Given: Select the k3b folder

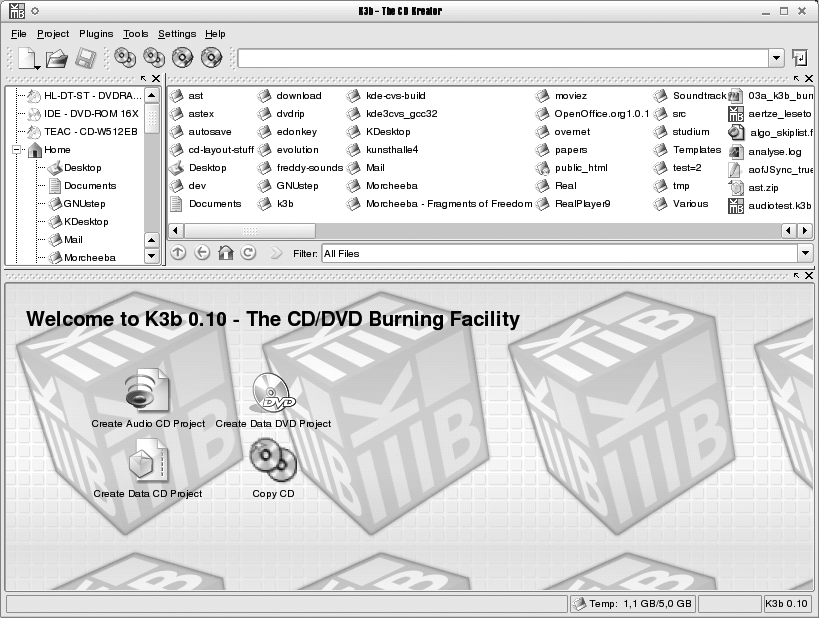Looking at the screenshot, I should tap(276, 204).
